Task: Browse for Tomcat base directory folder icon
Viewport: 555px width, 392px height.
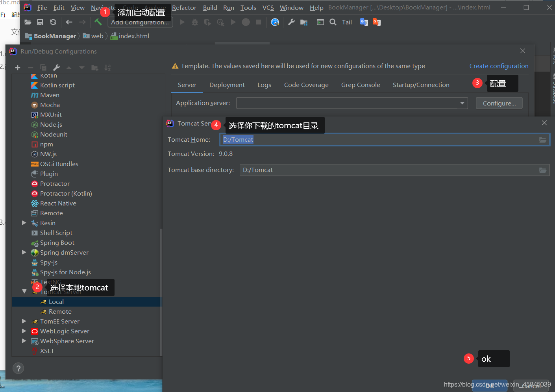Action: click(543, 170)
